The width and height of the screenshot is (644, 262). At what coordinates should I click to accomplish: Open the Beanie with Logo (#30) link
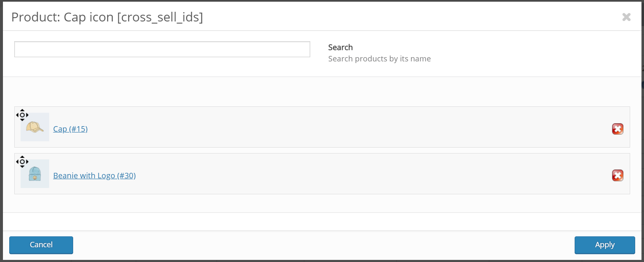click(94, 175)
